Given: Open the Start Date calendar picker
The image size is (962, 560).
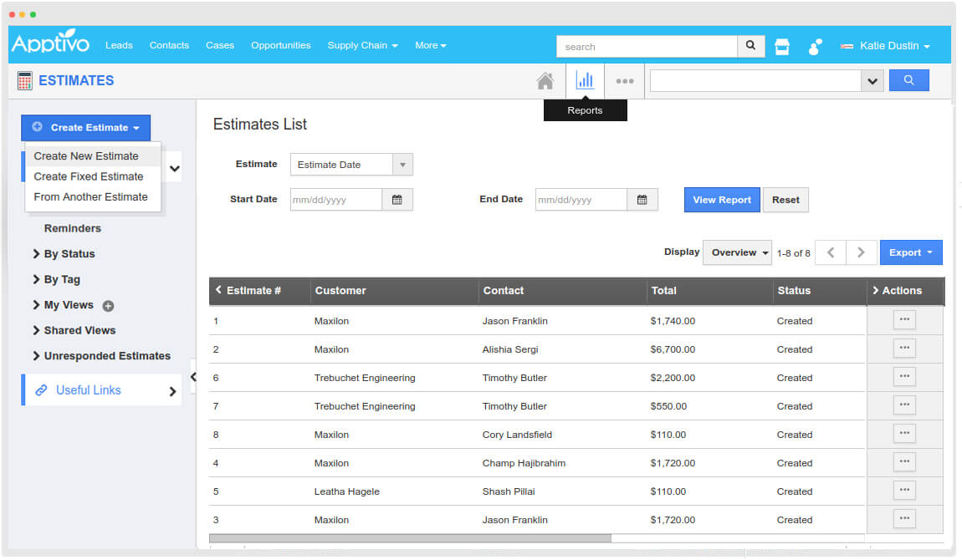Looking at the screenshot, I should coord(397,199).
